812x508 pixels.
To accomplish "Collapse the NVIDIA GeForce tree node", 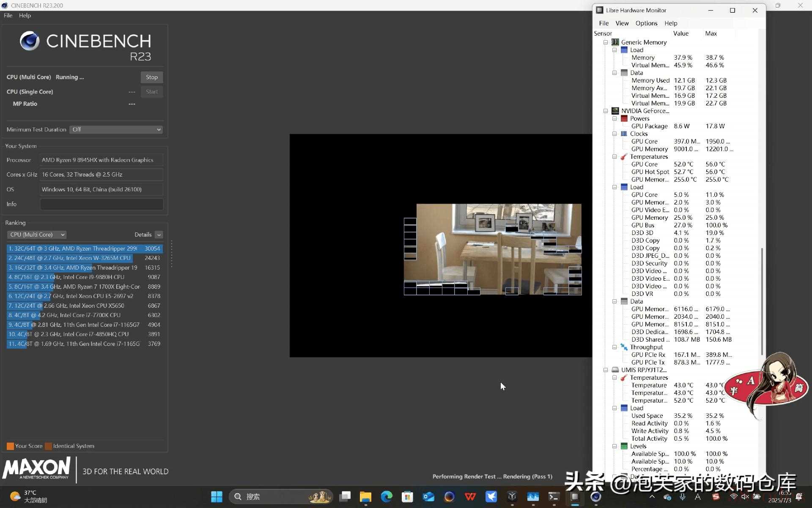I will click(606, 111).
